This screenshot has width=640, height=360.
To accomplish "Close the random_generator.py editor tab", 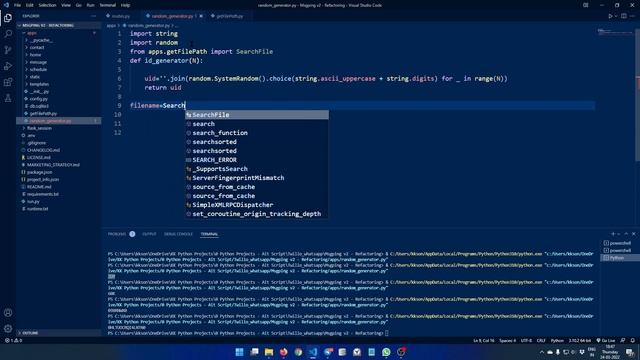I will (201, 16).
